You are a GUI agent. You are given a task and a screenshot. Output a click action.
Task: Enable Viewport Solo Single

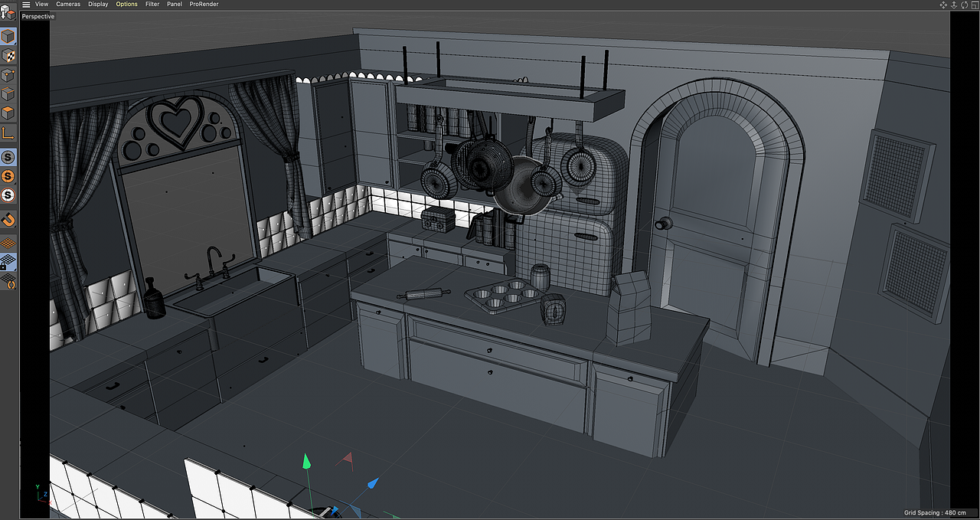(x=8, y=176)
